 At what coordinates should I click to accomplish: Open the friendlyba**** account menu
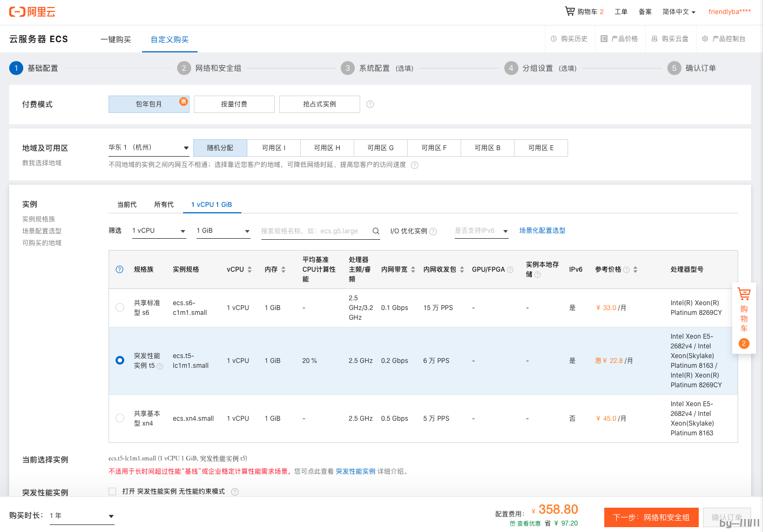[730, 12]
